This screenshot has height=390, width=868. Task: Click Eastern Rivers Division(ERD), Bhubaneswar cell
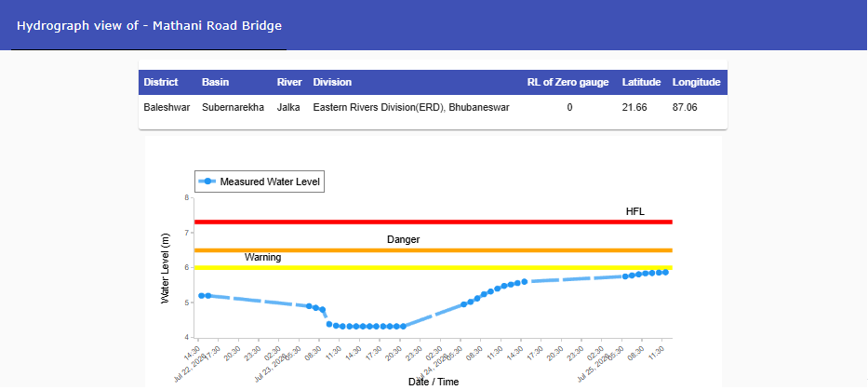pyautogui.click(x=411, y=107)
